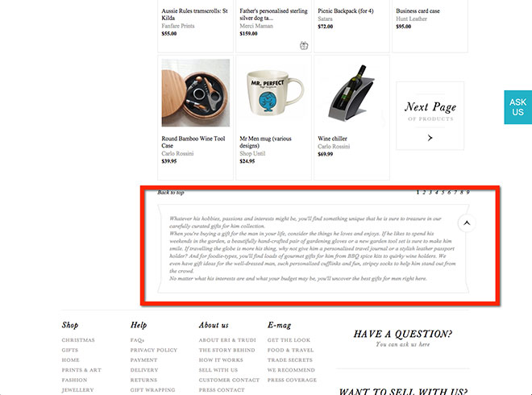Screen dimensions: 532x395
Task: Click the Next Page arrow icon
Action: click(x=430, y=138)
